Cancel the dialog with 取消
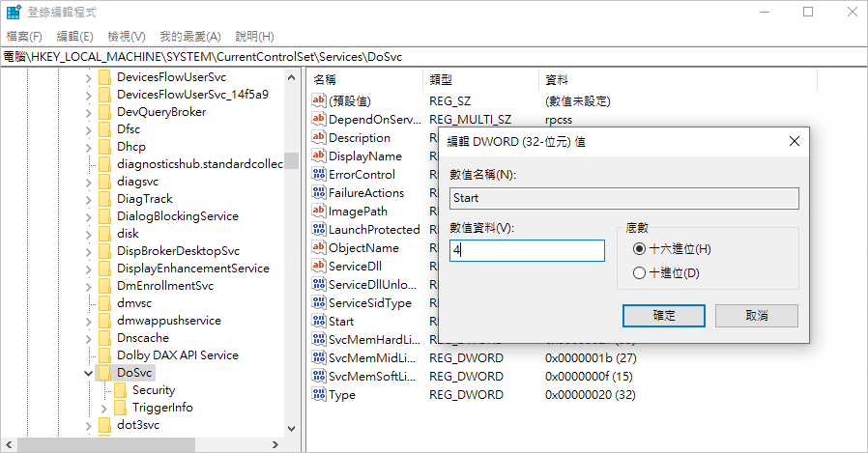 757,316
